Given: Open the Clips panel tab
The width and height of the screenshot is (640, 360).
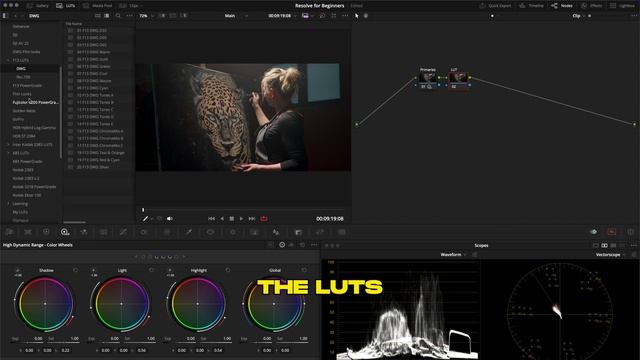Looking at the screenshot, I should 129,6.
